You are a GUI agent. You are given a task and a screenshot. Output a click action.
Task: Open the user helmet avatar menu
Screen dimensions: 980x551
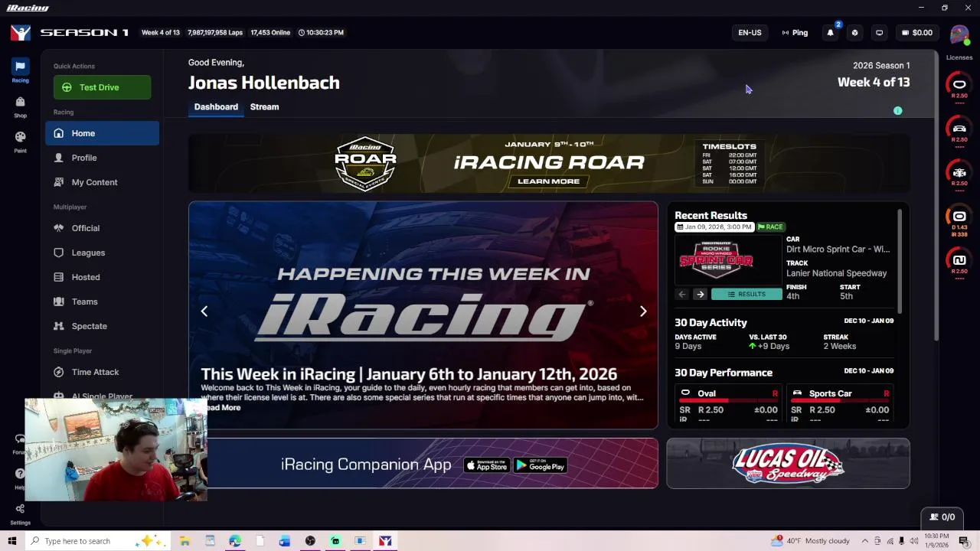click(959, 34)
